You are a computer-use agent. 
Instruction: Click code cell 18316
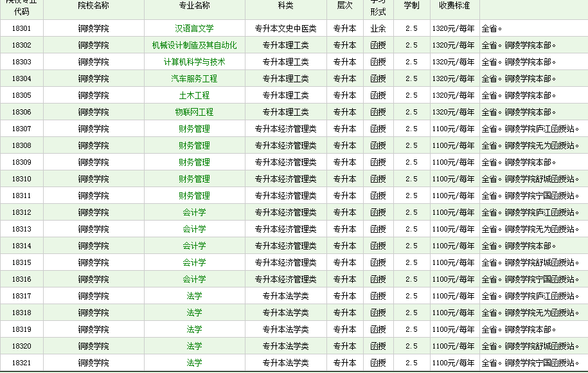click(x=21, y=280)
